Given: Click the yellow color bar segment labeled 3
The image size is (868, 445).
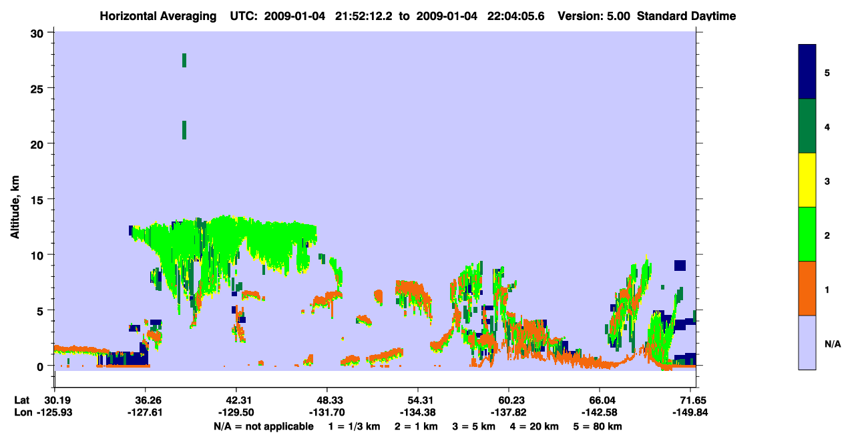Looking at the screenshot, I should 807,180.
